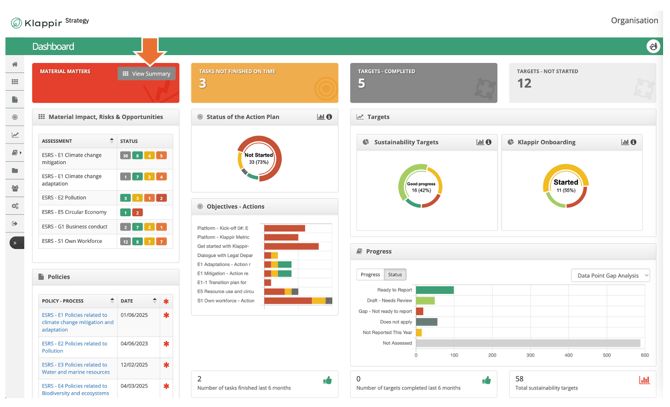The width and height of the screenshot is (670, 407).
Task: Click the Ready to Report green bar
Action: [x=434, y=290]
